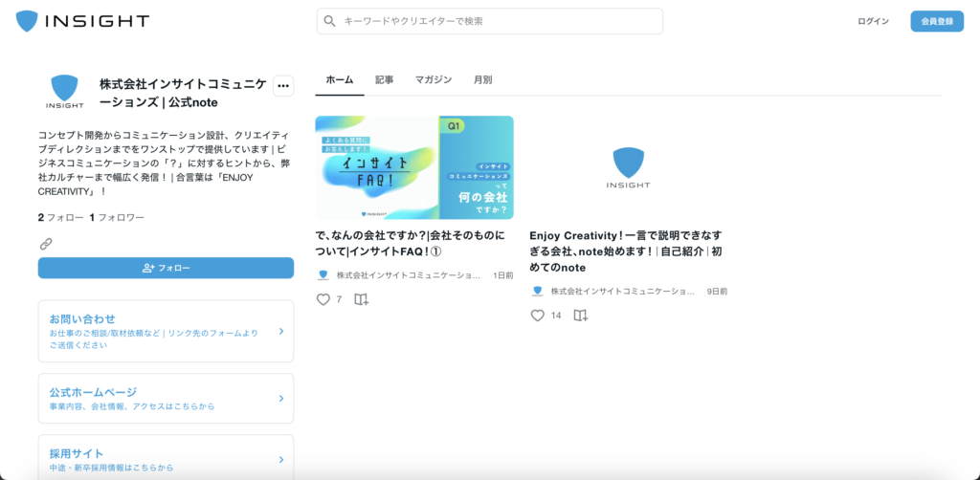Click author avatar under FAQ article
The width and height of the screenshot is (980, 480).
323,275
